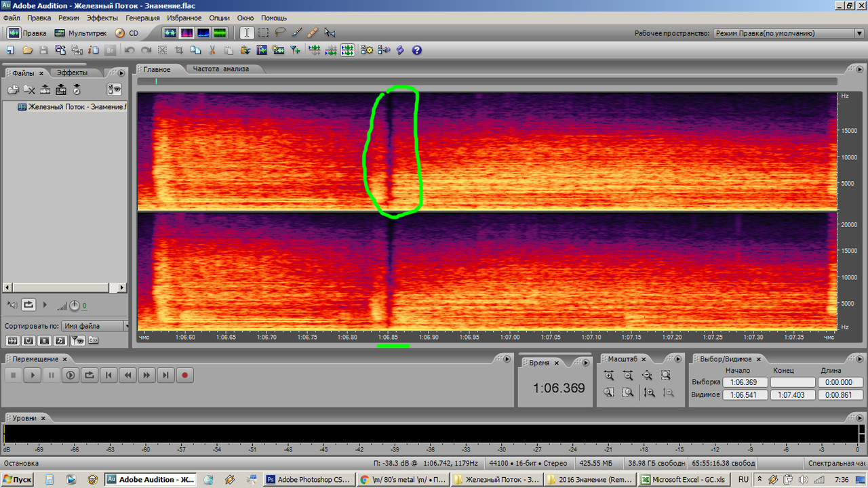This screenshot has height=488, width=868.
Task: Click the file info icon
Action: point(94,50)
